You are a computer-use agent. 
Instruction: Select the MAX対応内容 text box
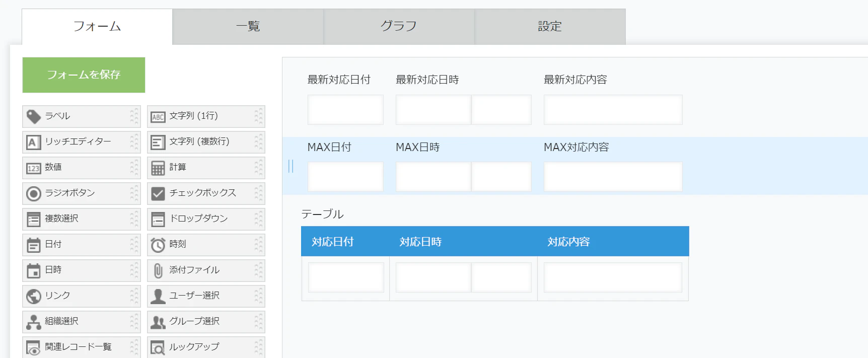tap(613, 177)
